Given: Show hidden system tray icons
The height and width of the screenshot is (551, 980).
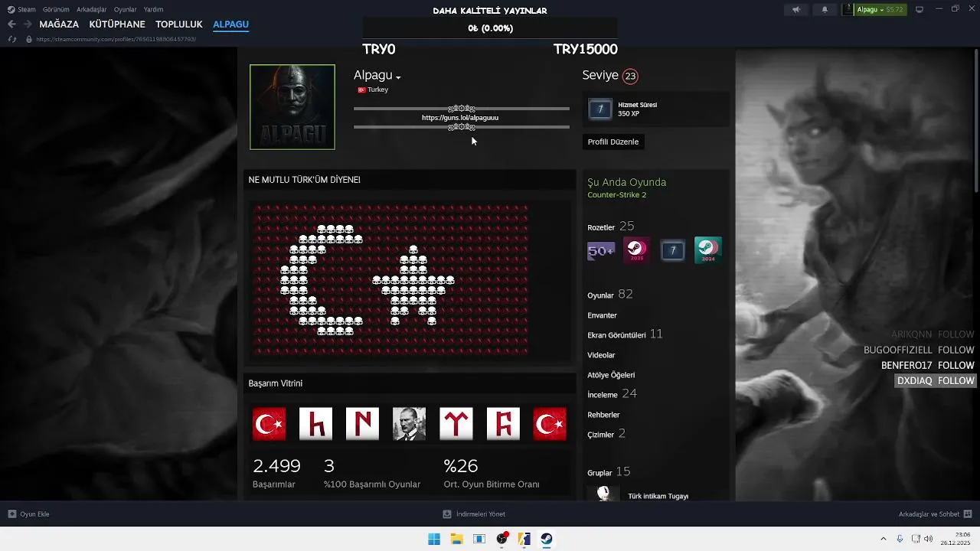Looking at the screenshot, I should (x=883, y=539).
